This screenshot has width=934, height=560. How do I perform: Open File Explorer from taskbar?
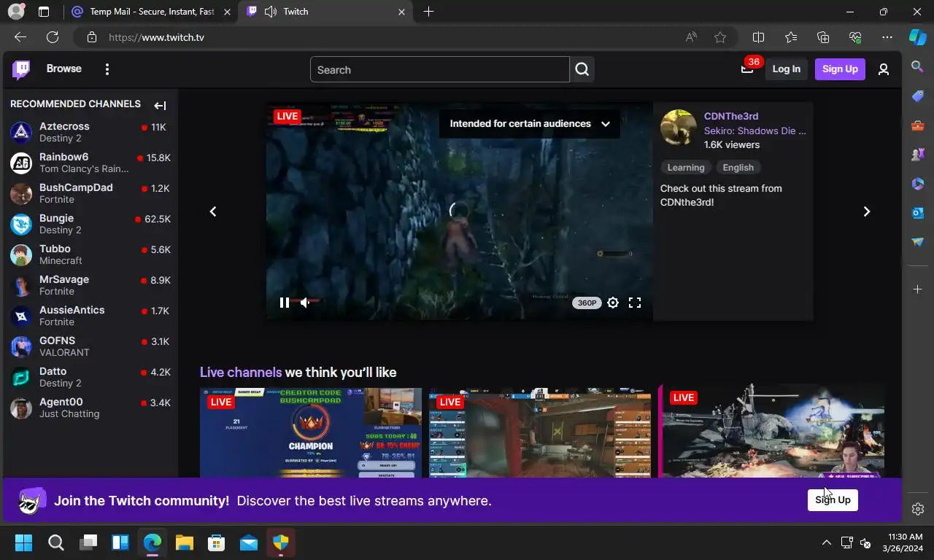click(x=184, y=542)
